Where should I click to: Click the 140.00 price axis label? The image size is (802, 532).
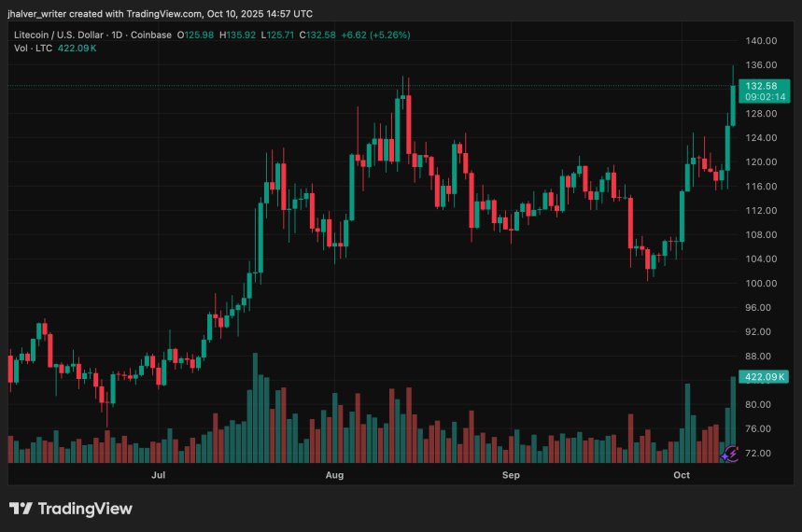coord(762,41)
